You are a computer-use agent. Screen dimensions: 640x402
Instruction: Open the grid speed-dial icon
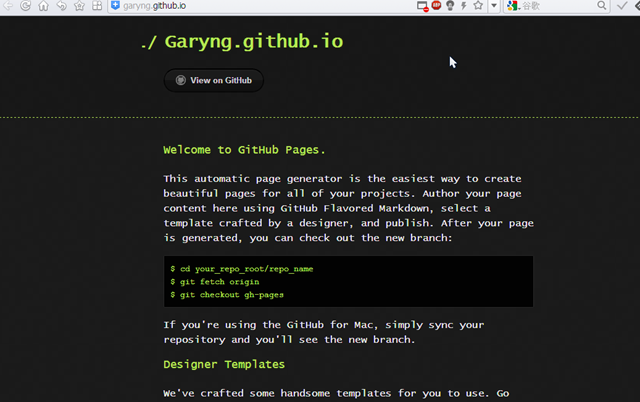(x=97, y=6)
